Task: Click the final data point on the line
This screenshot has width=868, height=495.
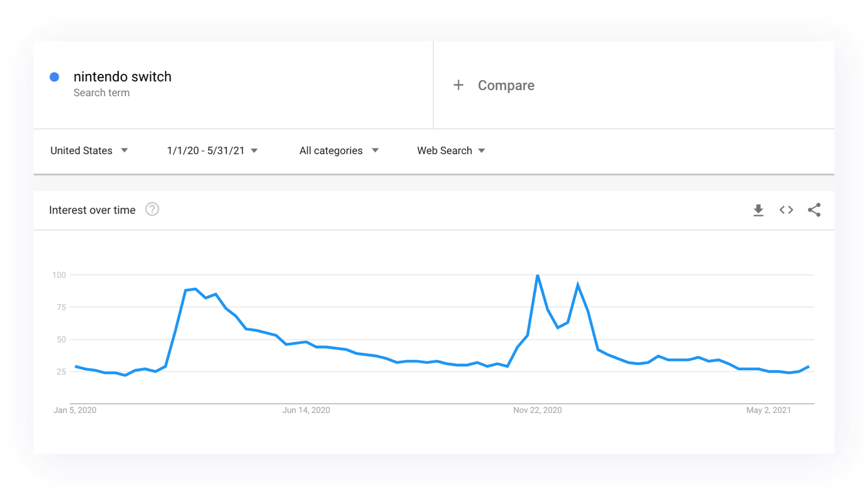Action: (808, 367)
